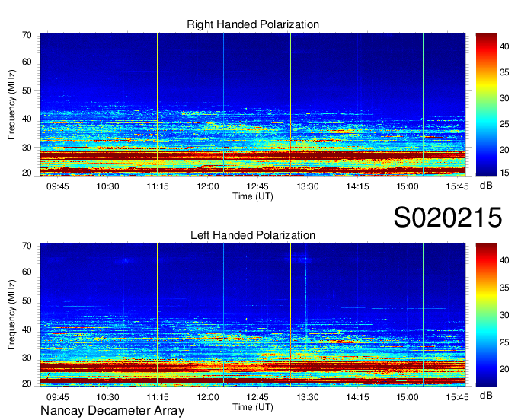The height and width of the screenshot is (420, 518).
Task: Click the 'Left Handed Polarization' plot title
Action: (253, 235)
